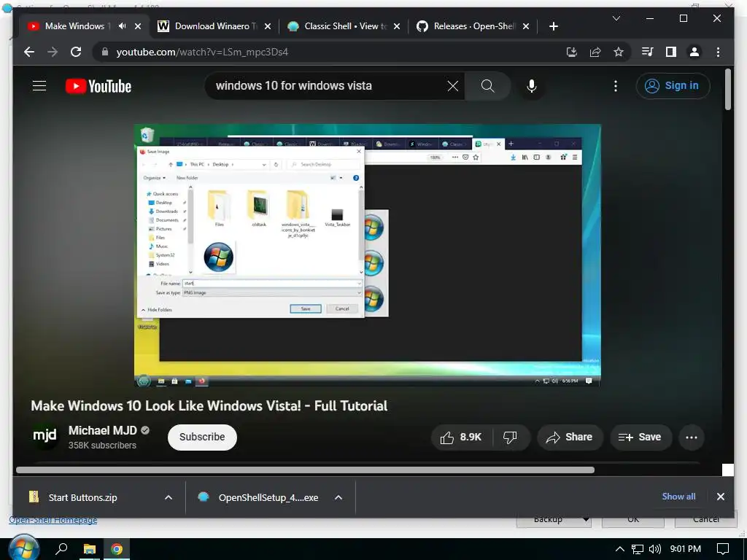Reload the YouTube page
The width and height of the screenshot is (747, 560).
(x=76, y=52)
